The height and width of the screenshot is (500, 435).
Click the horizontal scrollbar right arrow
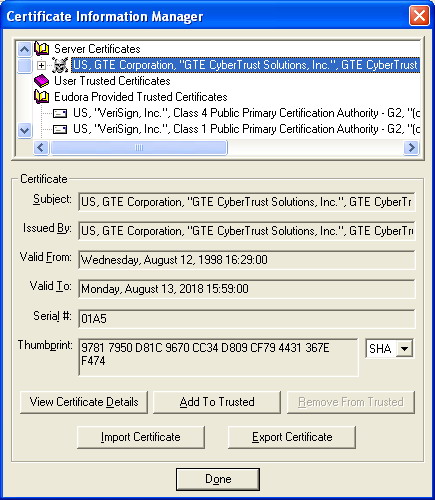coord(411,147)
